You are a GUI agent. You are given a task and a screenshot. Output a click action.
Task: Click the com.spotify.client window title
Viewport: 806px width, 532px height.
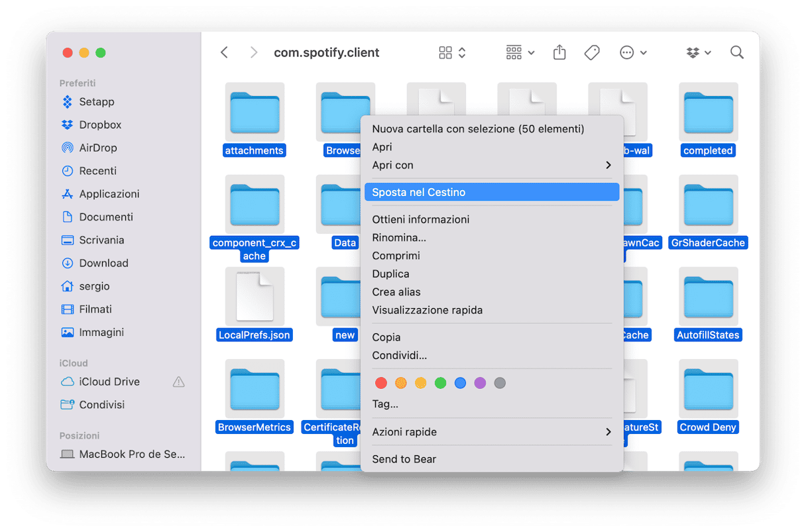pyautogui.click(x=327, y=52)
